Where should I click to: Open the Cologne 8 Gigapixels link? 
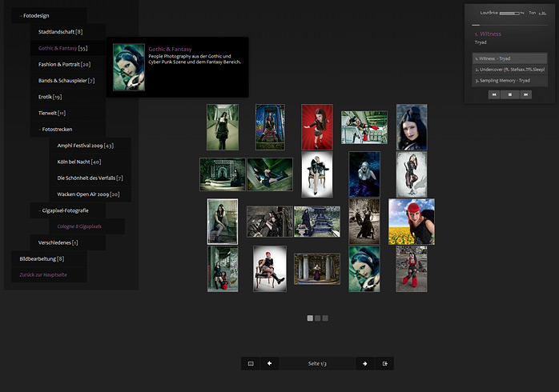click(79, 226)
